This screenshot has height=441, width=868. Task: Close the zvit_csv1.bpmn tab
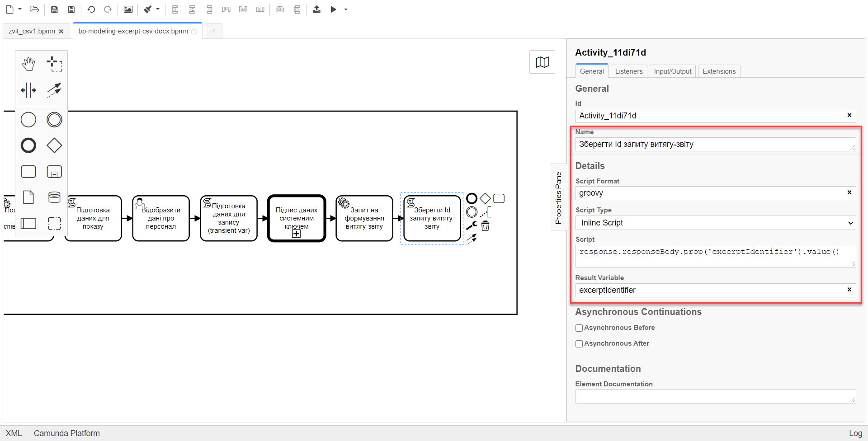[x=61, y=31]
